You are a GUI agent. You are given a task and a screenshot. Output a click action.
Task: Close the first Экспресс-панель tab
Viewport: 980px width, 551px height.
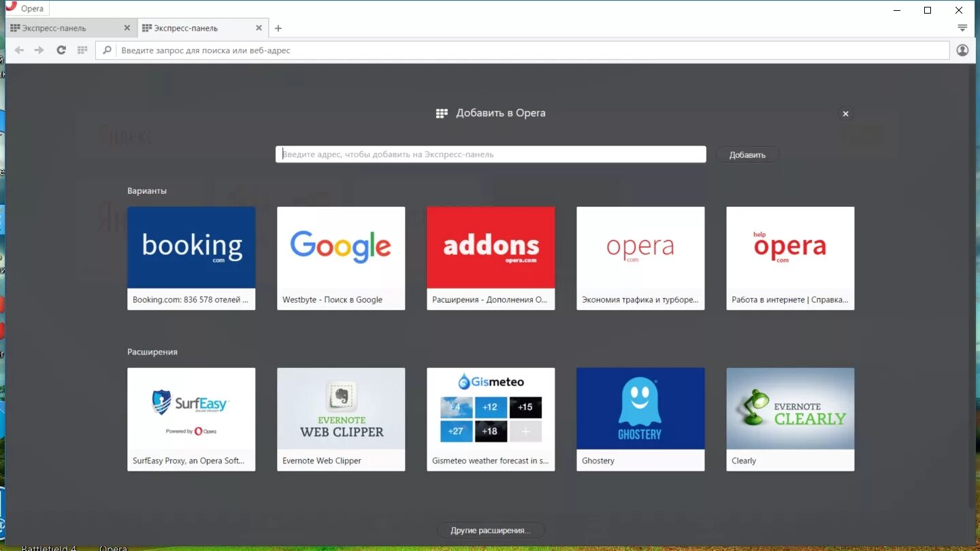click(127, 28)
